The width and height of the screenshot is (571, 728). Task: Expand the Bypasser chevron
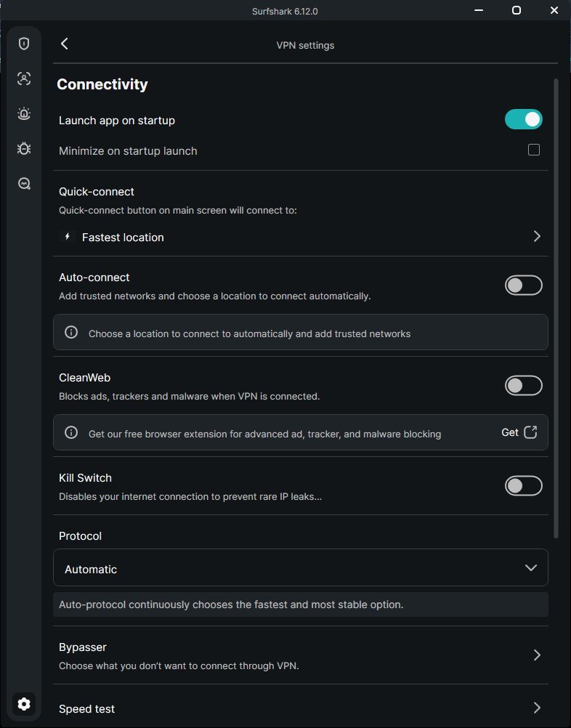coord(537,655)
